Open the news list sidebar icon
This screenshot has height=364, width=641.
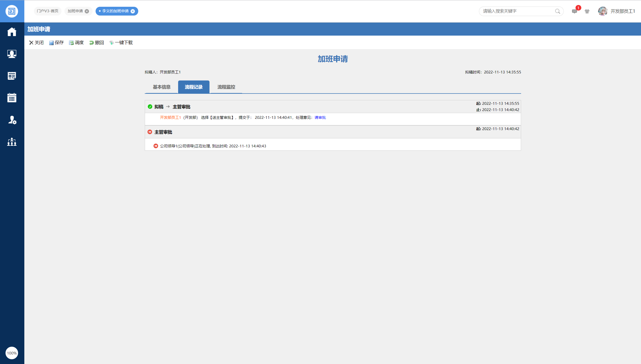coord(12,76)
